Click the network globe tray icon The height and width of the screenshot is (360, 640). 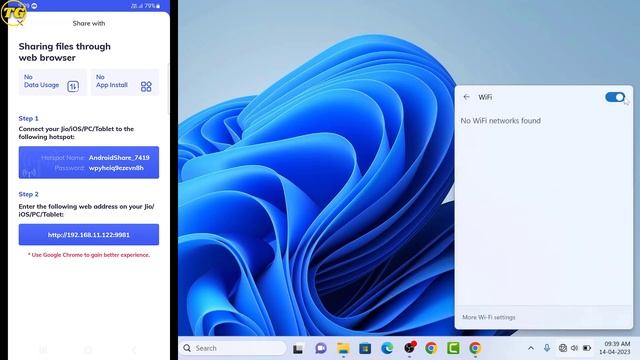(562, 348)
